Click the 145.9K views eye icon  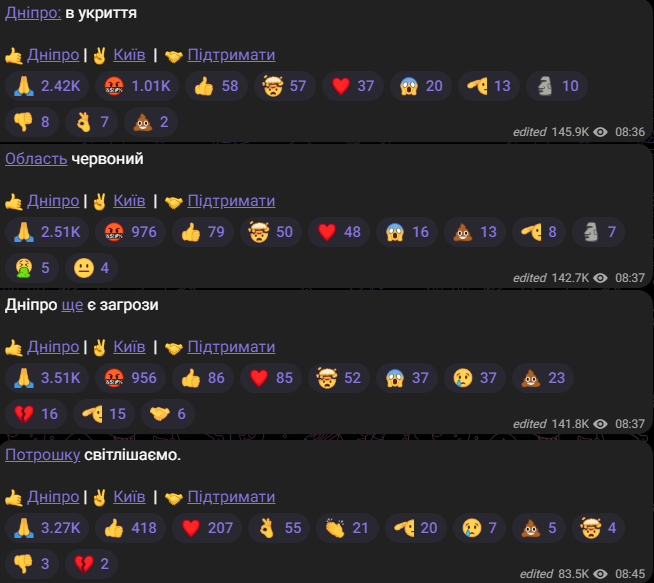point(600,132)
